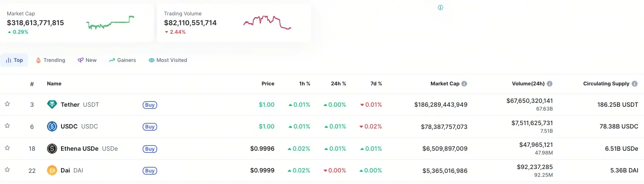
Task: Switch to the Trending tab
Action: tap(50, 60)
